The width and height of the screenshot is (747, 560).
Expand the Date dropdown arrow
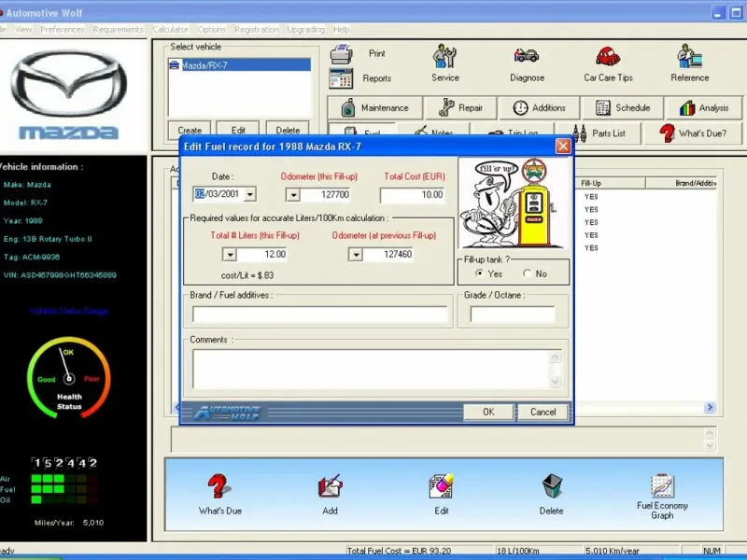point(249,195)
